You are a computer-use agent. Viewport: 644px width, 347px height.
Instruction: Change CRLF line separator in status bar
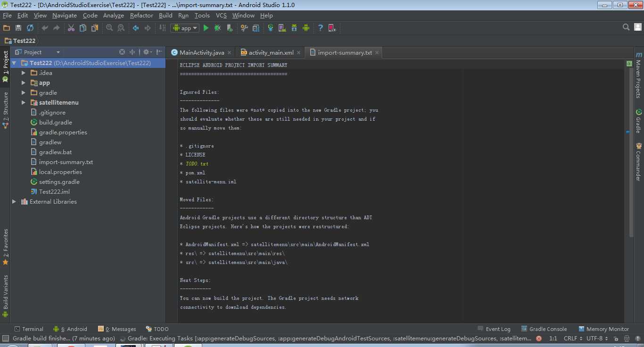[x=572, y=338]
